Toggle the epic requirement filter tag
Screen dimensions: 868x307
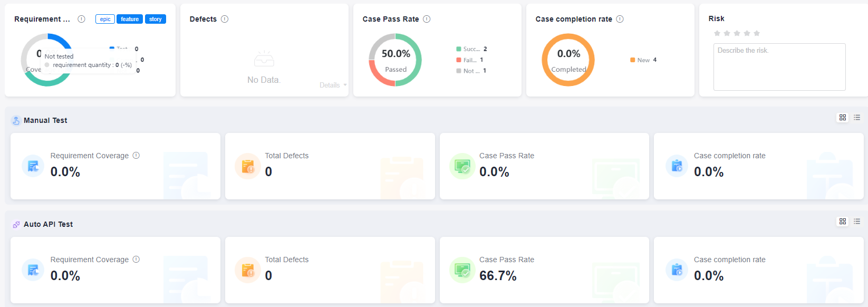(105, 19)
